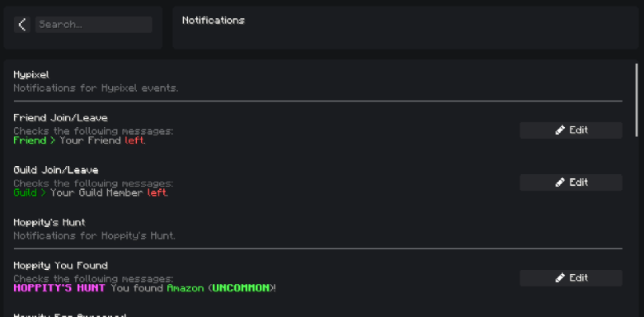Click the pencil icon for Hoppity You Found
644x317 pixels.
tap(560, 278)
